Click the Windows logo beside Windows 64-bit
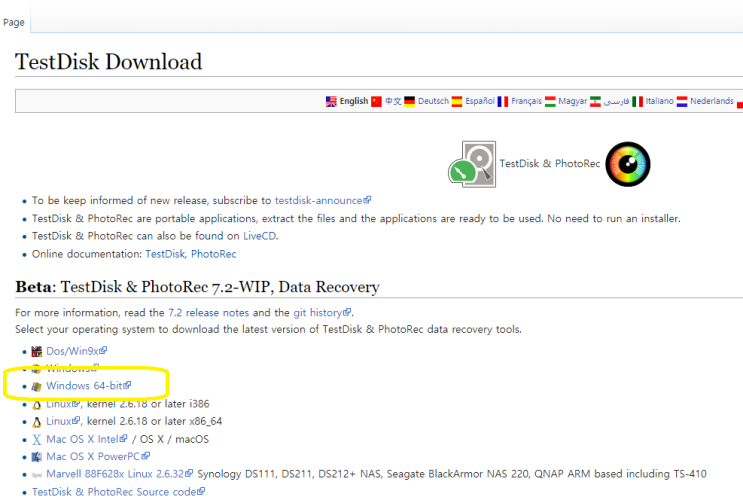 (36, 386)
